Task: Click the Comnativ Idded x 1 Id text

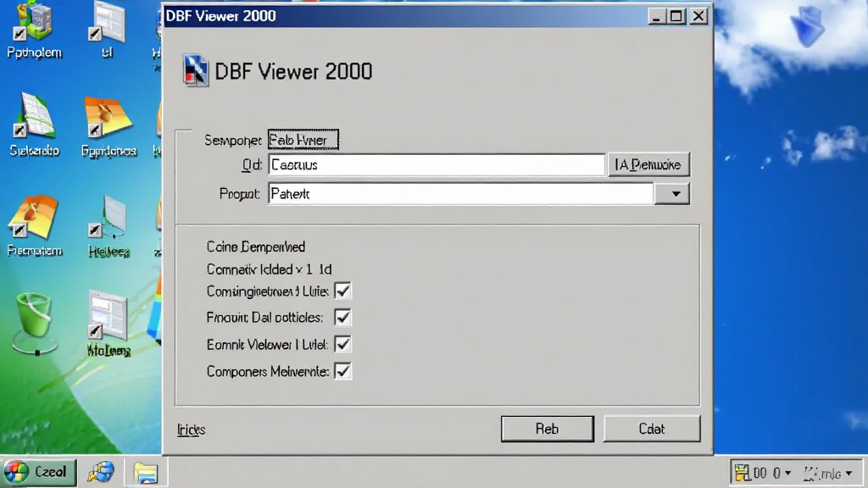Action: [x=269, y=269]
